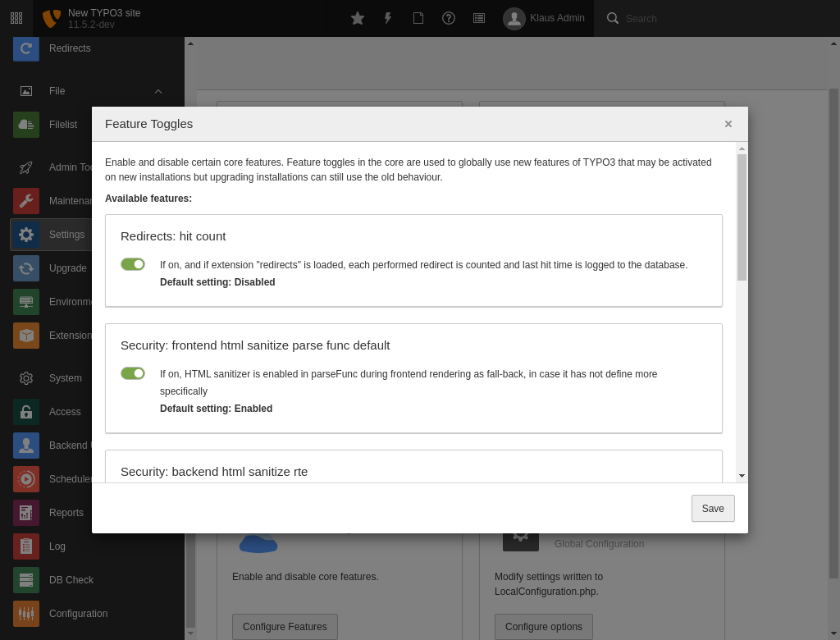Toggle Redirects hit count feature
The width and height of the screenshot is (840, 640).
pos(133,264)
